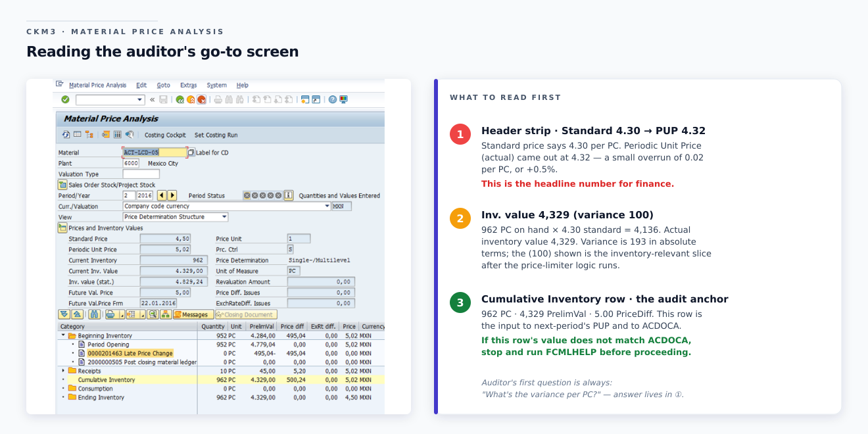The height and width of the screenshot is (434, 868).
Task: Click the grid columns icon in application toolbar
Action: pyautogui.click(x=117, y=134)
